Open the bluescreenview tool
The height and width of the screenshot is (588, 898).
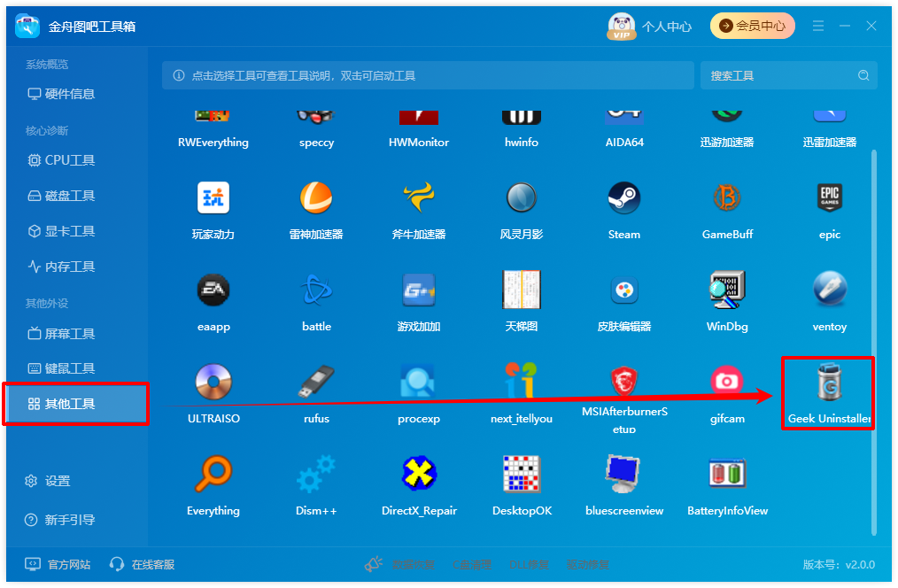(x=624, y=474)
